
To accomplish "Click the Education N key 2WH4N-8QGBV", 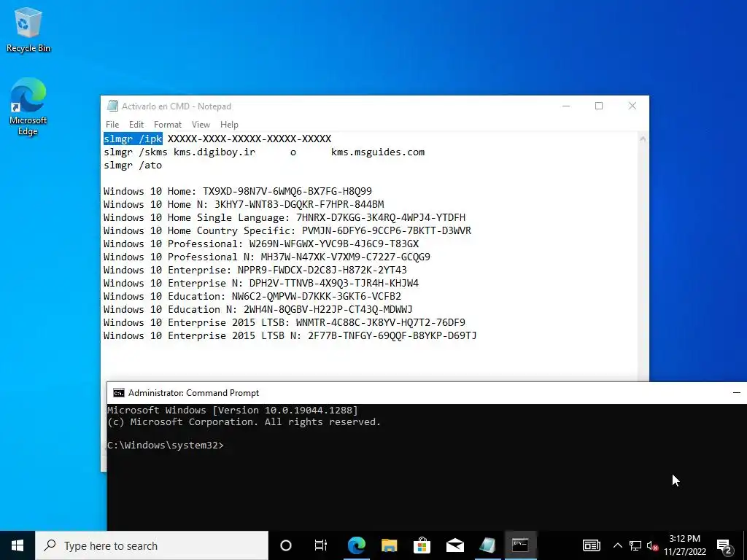I will click(x=328, y=309).
